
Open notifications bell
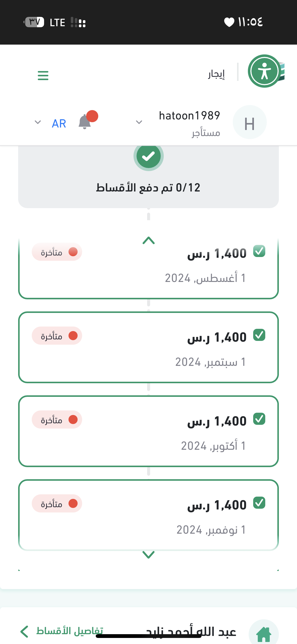pos(85,122)
